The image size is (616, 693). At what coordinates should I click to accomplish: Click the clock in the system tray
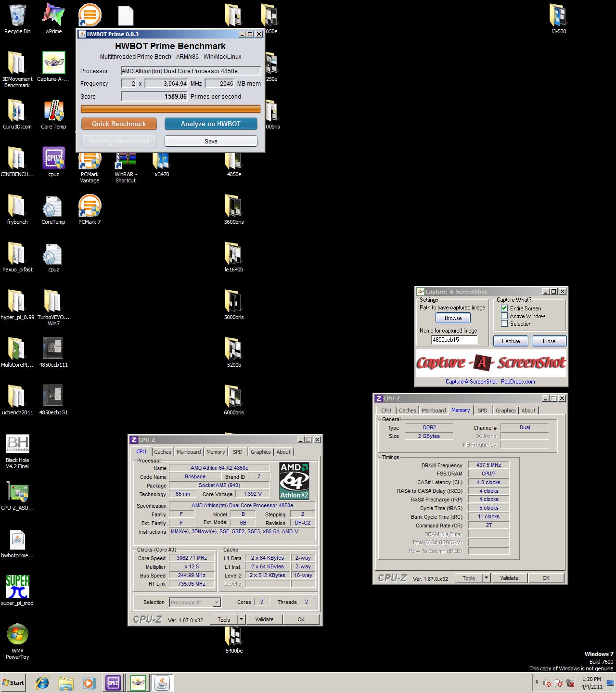[591, 683]
